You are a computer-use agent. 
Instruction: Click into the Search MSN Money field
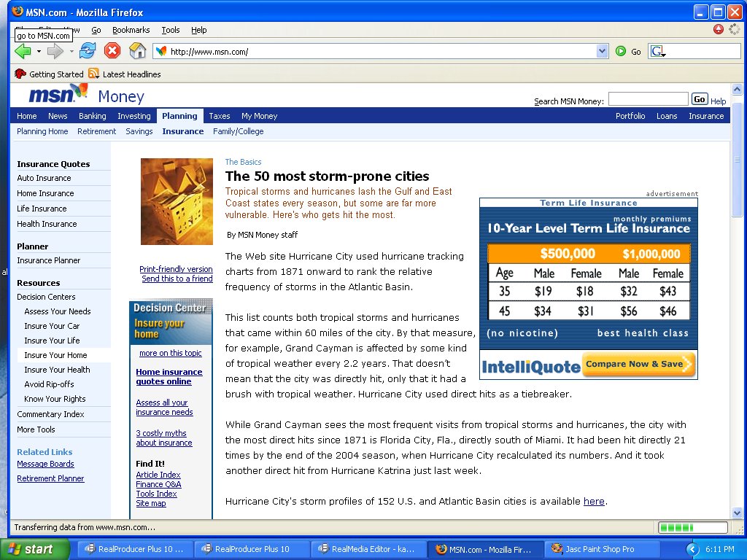coord(649,99)
